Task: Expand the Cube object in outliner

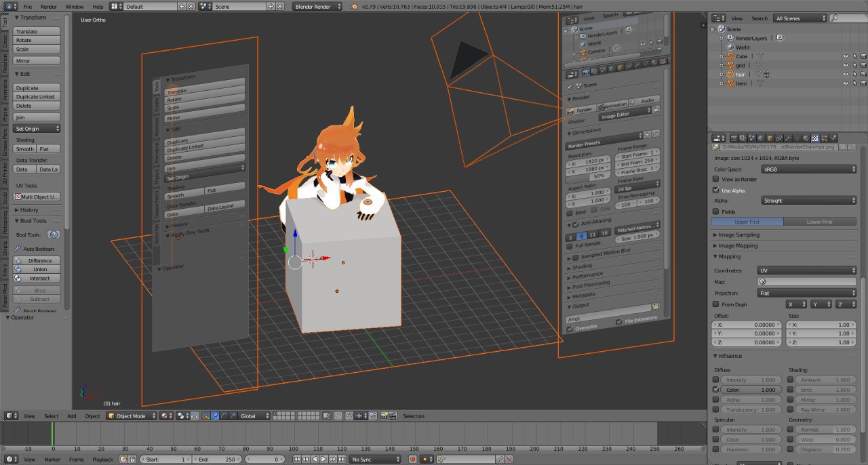Action: (722, 56)
